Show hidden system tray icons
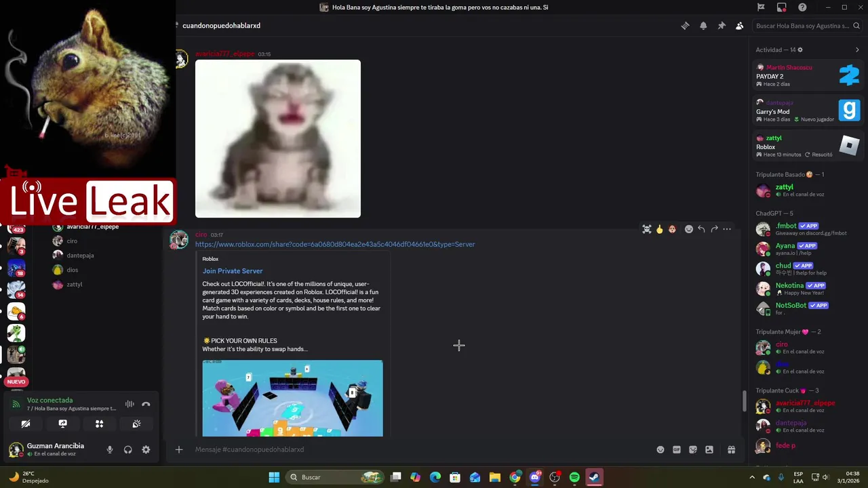 (x=752, y=477)
